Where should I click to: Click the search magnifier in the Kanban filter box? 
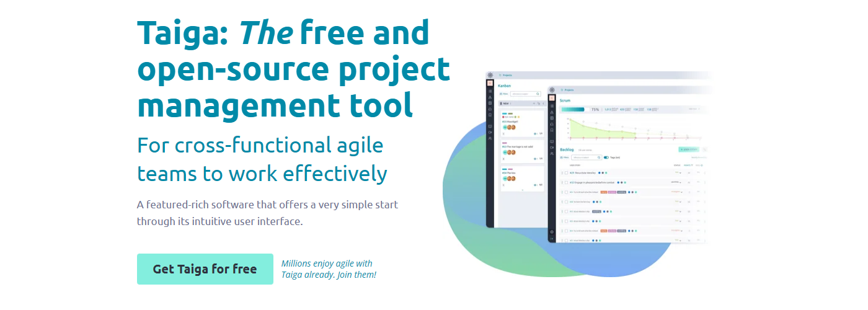pos(538,94)
